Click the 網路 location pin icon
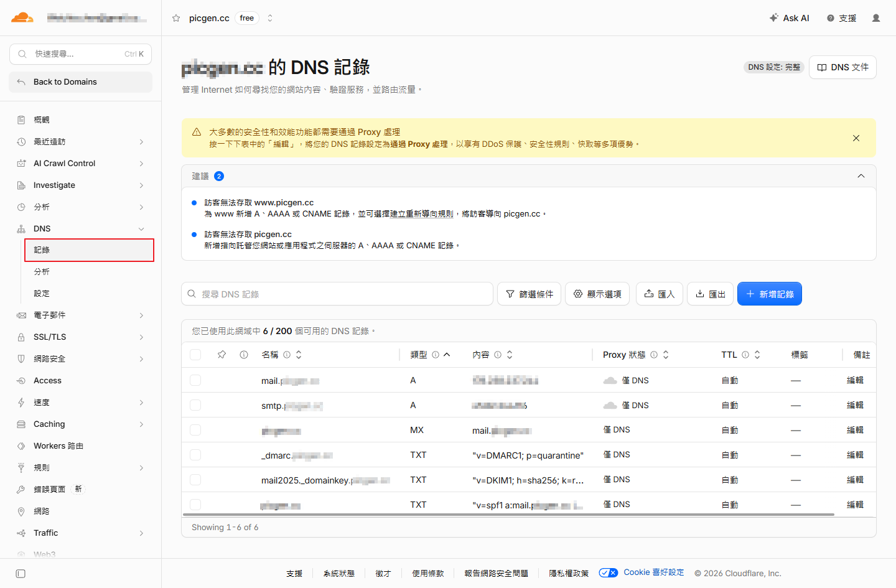 pyautogui.click(x=21, y=511)
